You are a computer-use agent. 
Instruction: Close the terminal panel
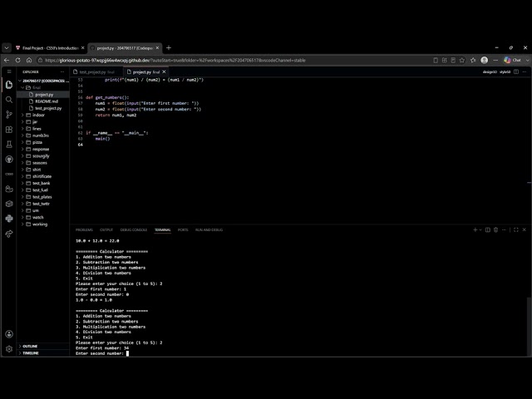click(x=525, y=229)
